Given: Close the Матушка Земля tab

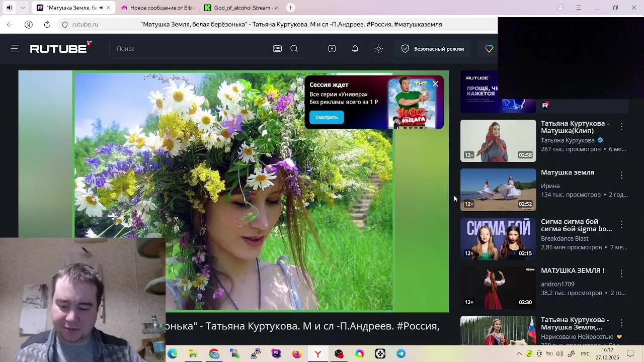Looking at the screenshot, I should [108, 8].
